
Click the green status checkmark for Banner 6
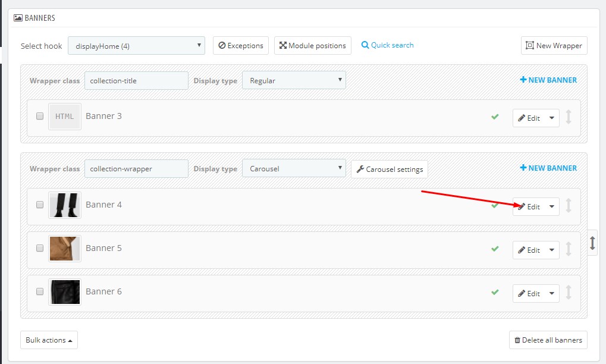click(495, 292)
